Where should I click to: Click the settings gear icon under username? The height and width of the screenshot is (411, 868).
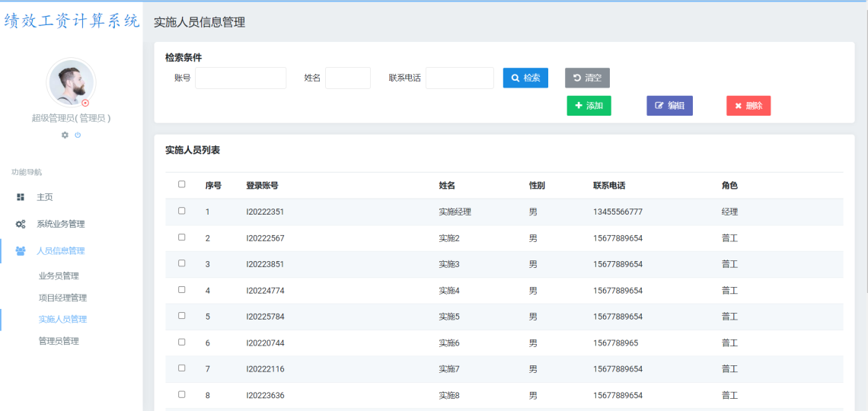[65, 135]
